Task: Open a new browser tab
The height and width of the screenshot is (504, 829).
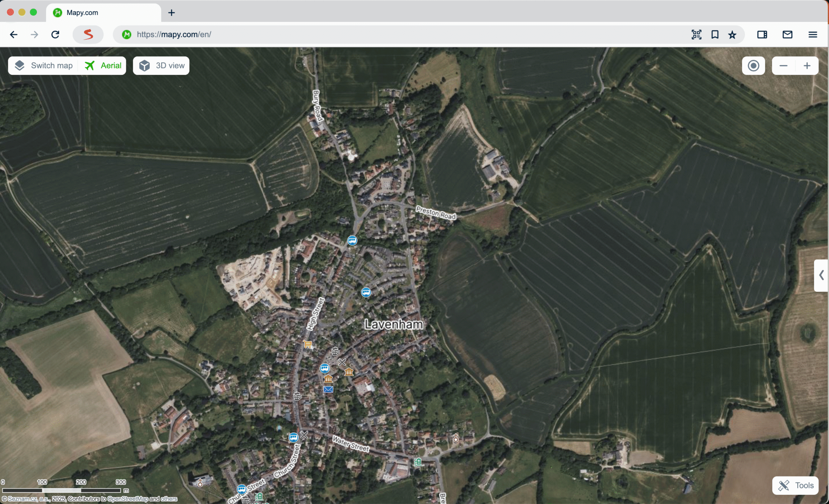Action: (171, 13)
